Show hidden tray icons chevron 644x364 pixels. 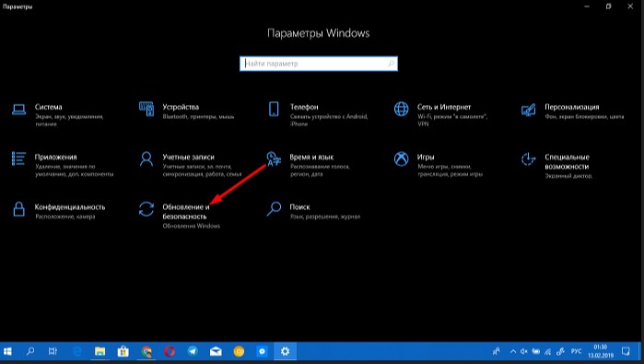click(513, 352)
